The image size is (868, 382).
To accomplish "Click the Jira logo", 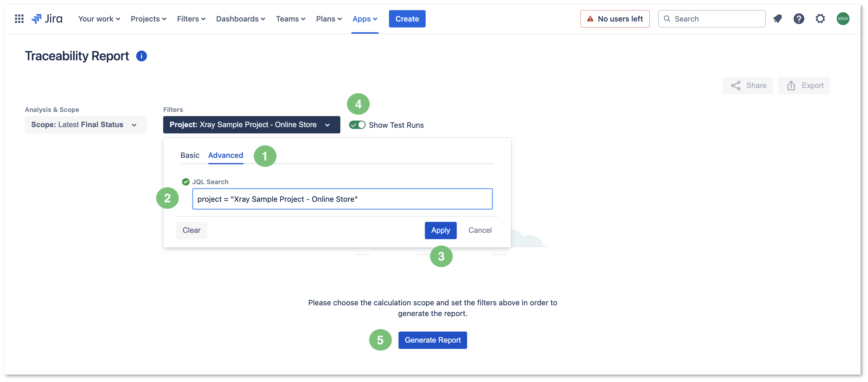I will [x=47, y=19].
